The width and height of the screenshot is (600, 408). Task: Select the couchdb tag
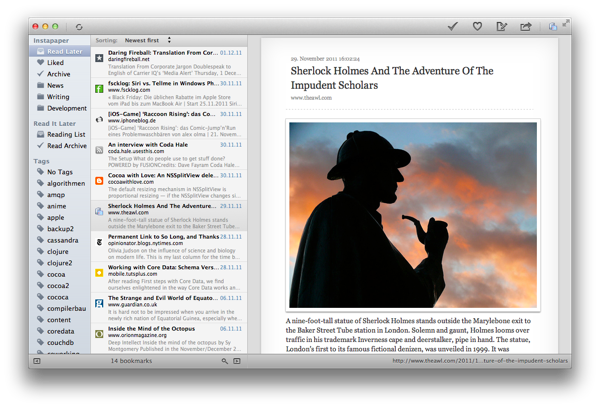(x=60, y=343)
